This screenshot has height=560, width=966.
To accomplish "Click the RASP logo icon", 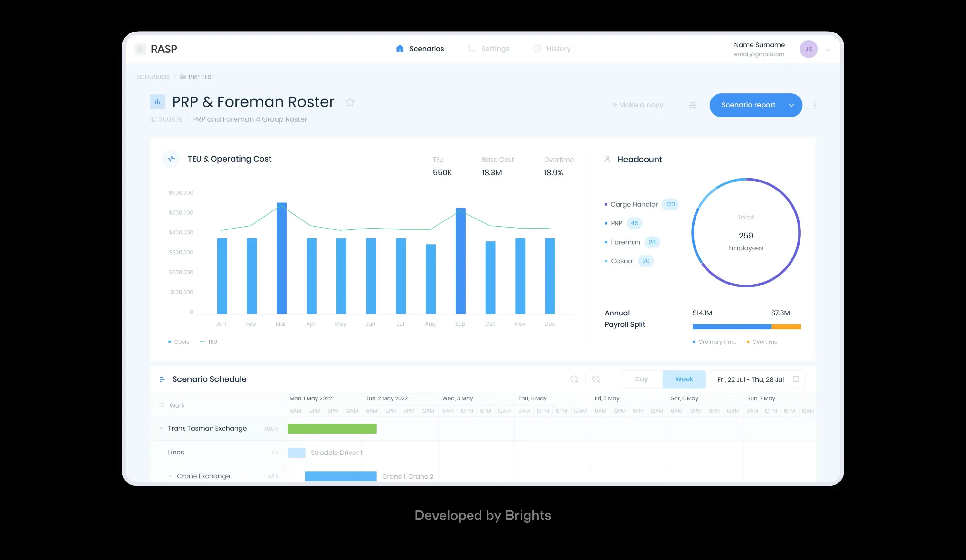I will point(140,49).
